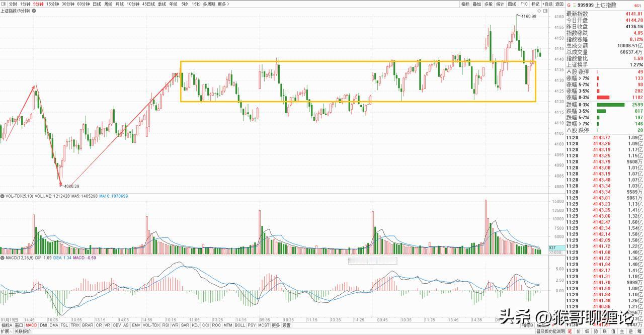The image size is (644, 335).
Task: Select the 季线 period
Action: point(162,4)
